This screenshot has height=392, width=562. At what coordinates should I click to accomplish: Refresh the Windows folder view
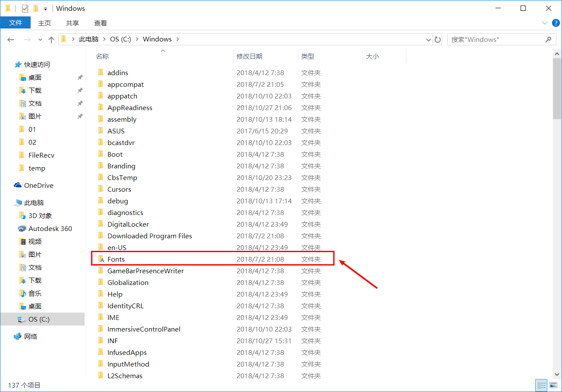tap(438, 39)
